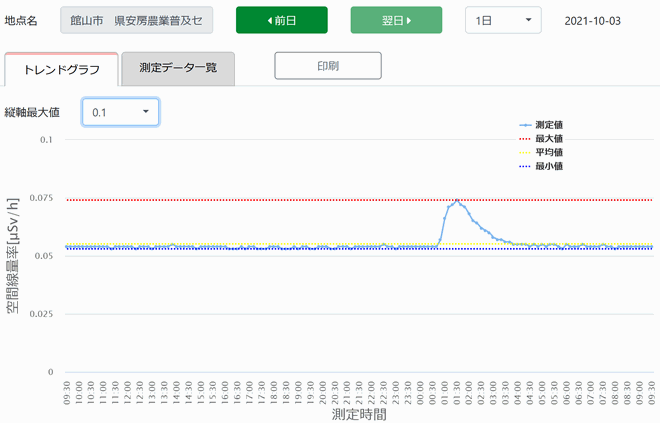Click the 地点名 location field
The height and width of the screenshot is (423, 660).
click(x=136, y=20)
